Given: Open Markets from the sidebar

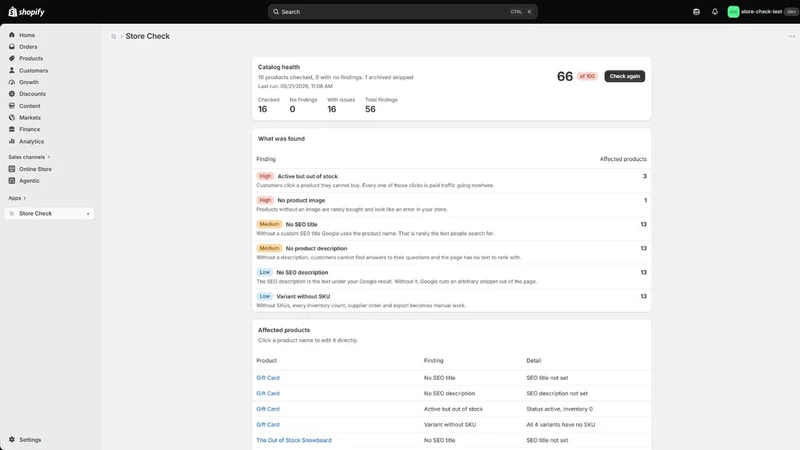Looking at the screenshot, I should click(x=30, y=118).
